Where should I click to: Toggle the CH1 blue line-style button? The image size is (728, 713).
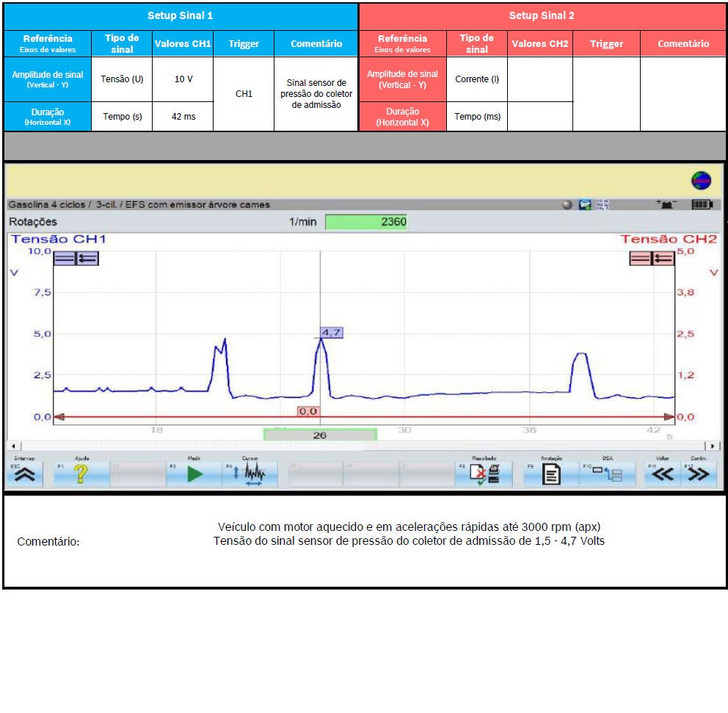(x=65, y=258)
